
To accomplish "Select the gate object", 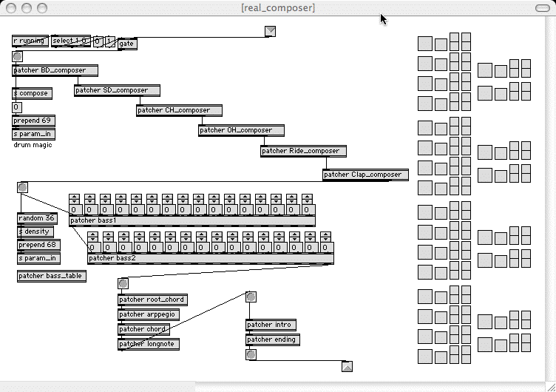I will pos(127,44).
